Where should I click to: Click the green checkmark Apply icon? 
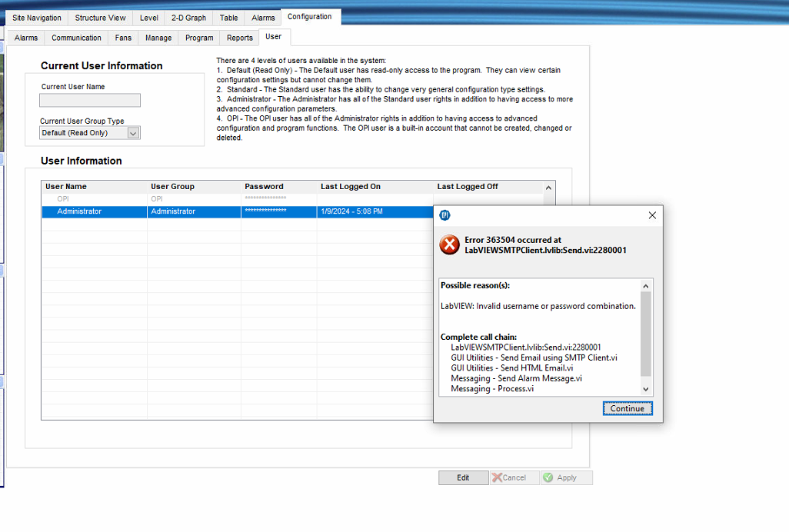pos(548,477)
